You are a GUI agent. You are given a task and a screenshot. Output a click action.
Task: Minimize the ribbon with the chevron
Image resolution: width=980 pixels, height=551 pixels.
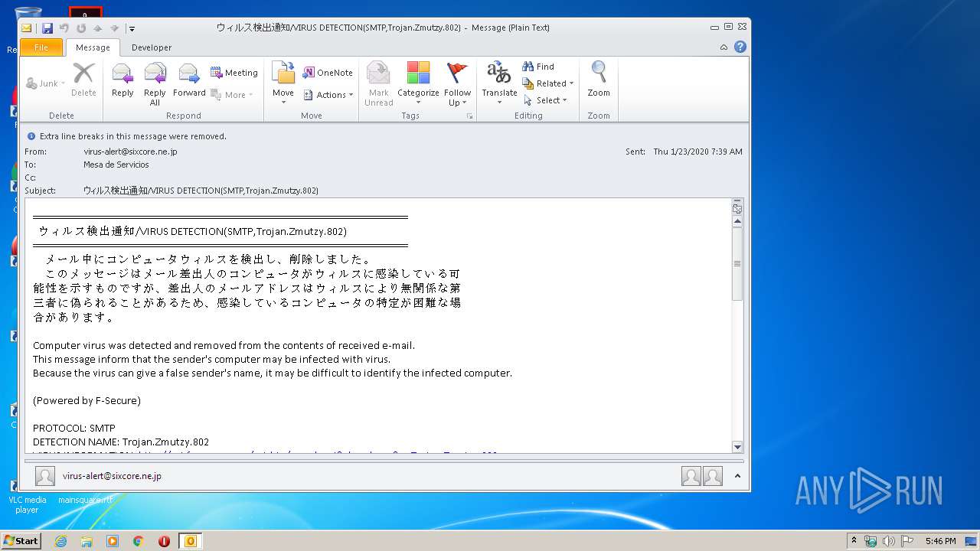point(724,47)
